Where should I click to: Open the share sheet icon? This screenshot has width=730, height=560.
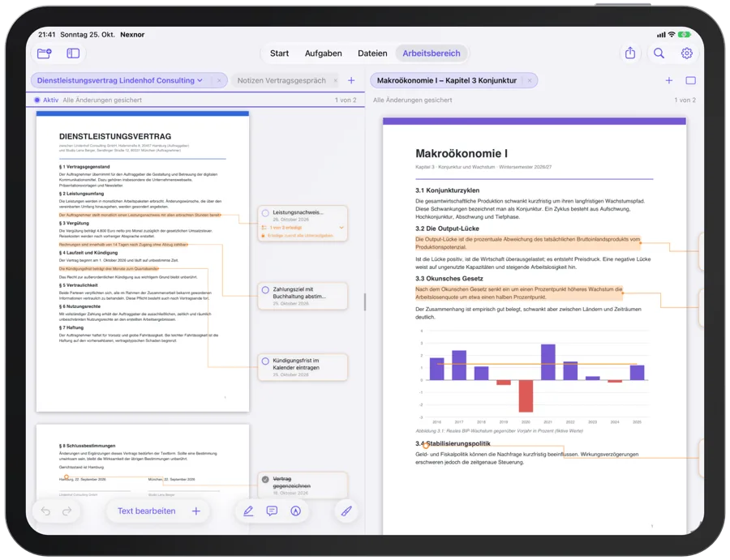[x=630, y=53]
